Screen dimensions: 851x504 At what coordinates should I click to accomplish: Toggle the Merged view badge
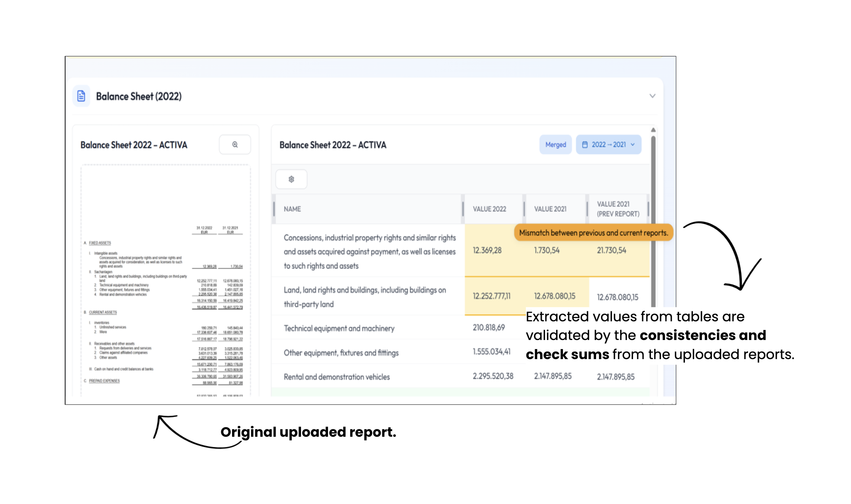click(555, 144)
